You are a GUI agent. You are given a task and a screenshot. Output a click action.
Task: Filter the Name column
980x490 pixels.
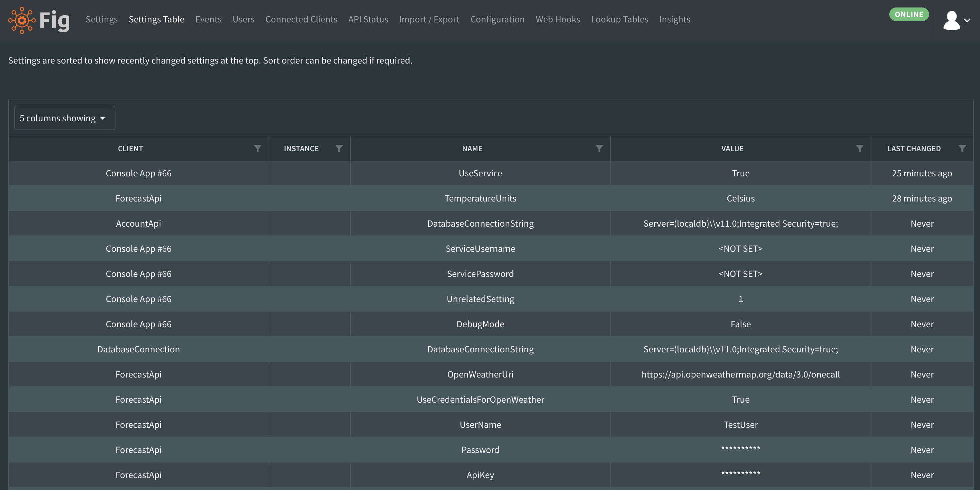coord(599,148)
